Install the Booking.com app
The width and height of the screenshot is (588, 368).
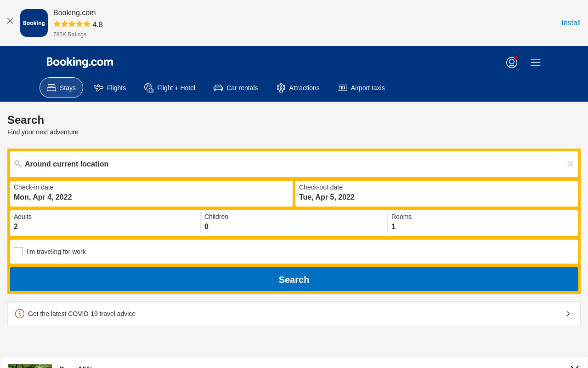(x=571, y=23)
